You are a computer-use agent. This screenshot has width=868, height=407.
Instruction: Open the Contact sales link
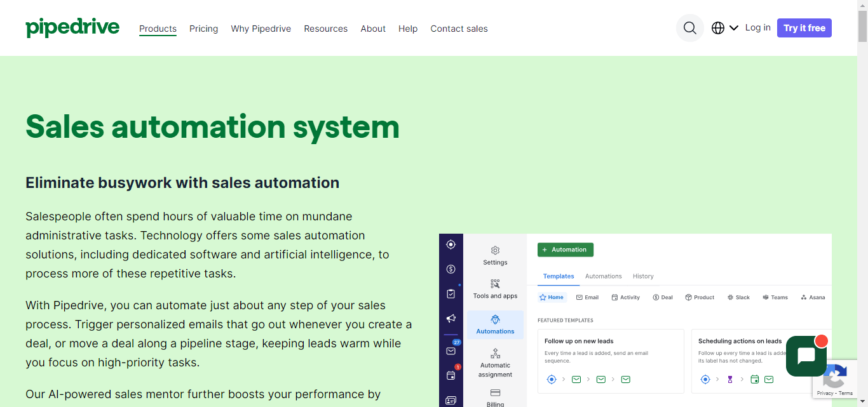(459, 29)
